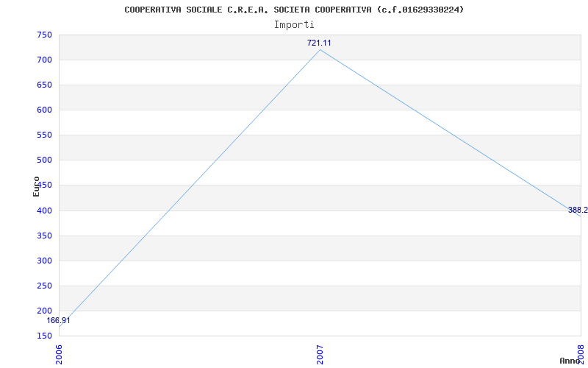588x368 pixels.
Task: Click the 388.2 data point label
Action: click(x=578, y=210)
